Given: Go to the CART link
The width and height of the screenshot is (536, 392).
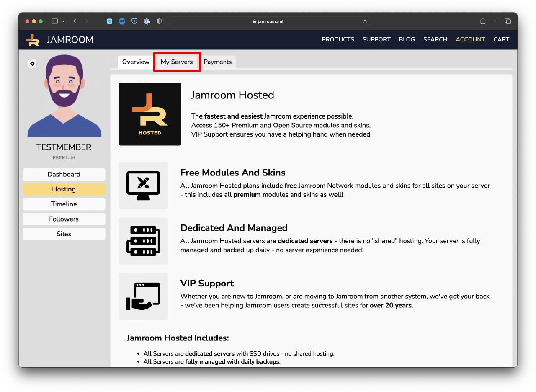Looking at the screenshot, I should pos(501,39).
